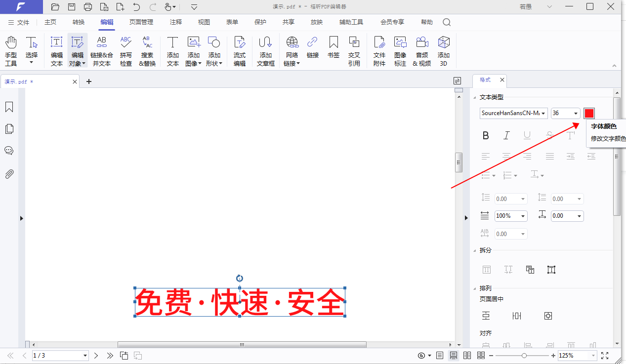Open the comments panel in left sidebar
The width and height of the screenshot is (626, 364).
[9, 151]
